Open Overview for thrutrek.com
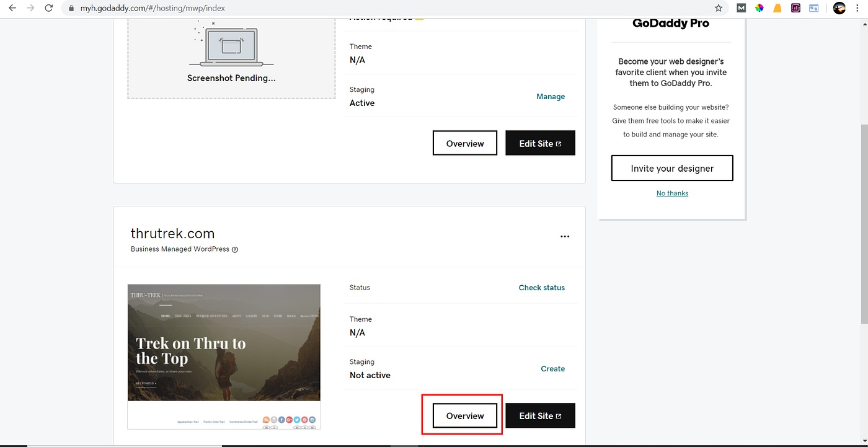Viewport: 868px width, 447px height. (465, 416)
